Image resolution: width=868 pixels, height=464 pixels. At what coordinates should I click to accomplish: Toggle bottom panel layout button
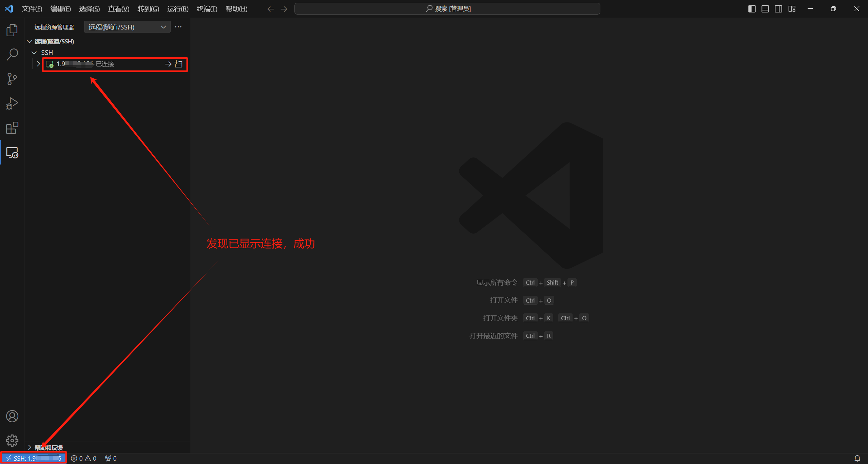(x=765, y=9)
